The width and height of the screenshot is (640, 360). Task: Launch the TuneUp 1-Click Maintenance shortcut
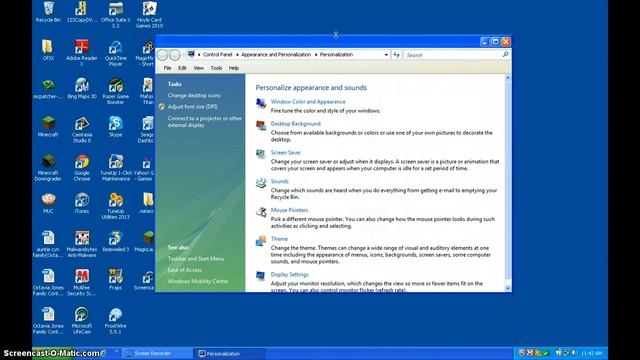(x=116, y=168)
